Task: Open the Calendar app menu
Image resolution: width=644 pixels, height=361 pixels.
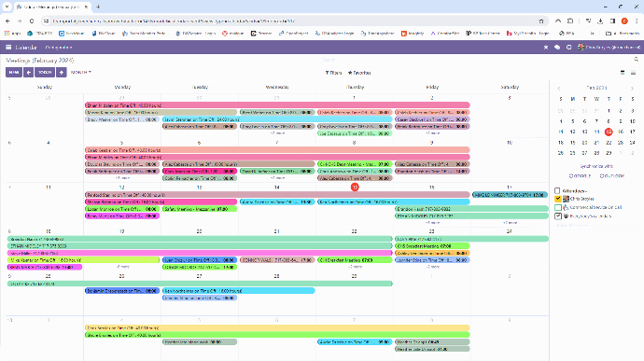Action: coord(26,48)
